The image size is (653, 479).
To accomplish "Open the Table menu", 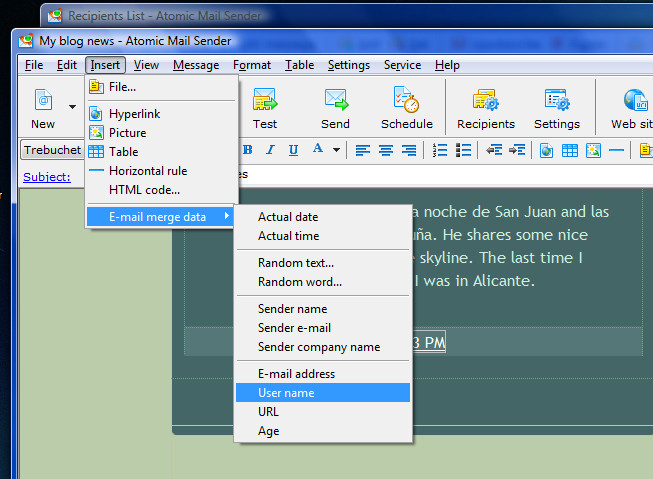I will [x=299, y=65].
